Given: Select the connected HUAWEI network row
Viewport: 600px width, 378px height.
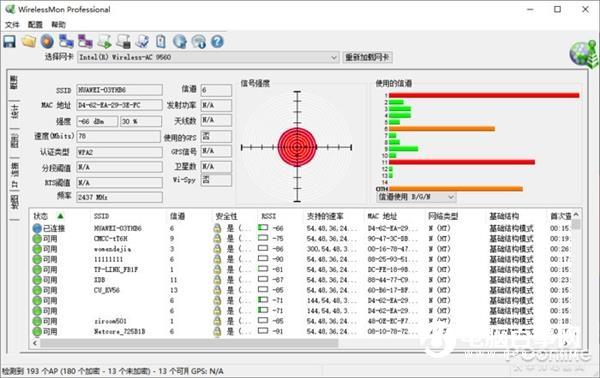Looking at the screenshot, I should pyautogui.click(x=301, y=228).
